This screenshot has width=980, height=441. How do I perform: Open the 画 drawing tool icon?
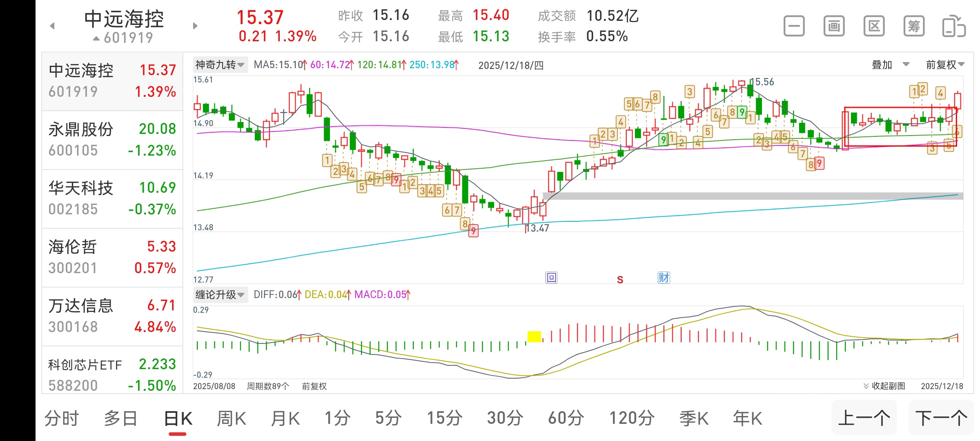834,27
